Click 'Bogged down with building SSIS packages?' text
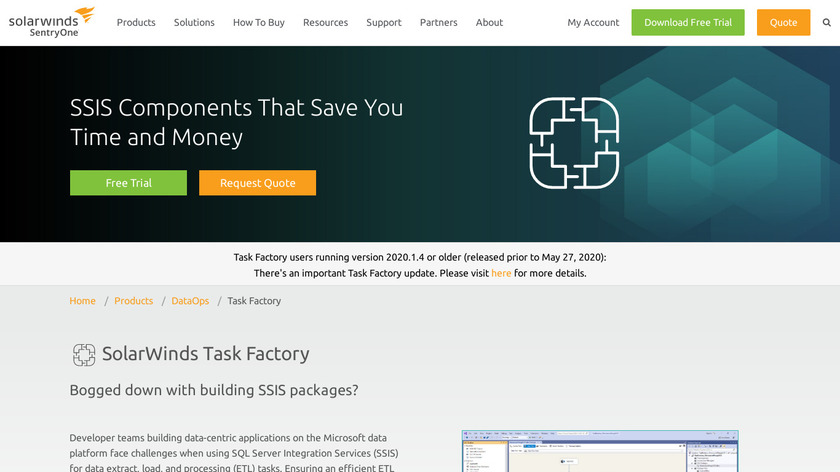Viewport: 840px width, 472px height. click(214, 390)
